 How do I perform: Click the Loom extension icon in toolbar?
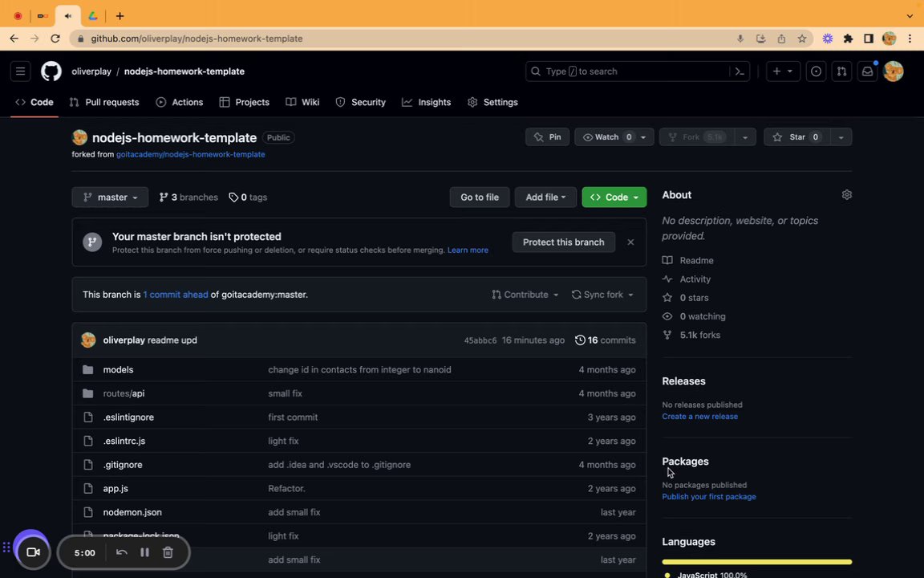point(828,39)
